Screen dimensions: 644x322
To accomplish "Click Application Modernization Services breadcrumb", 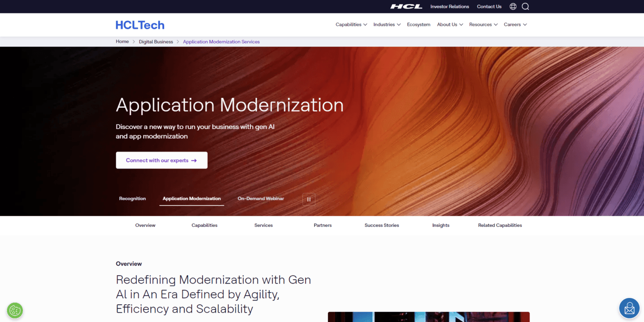I will pos(221,42).
